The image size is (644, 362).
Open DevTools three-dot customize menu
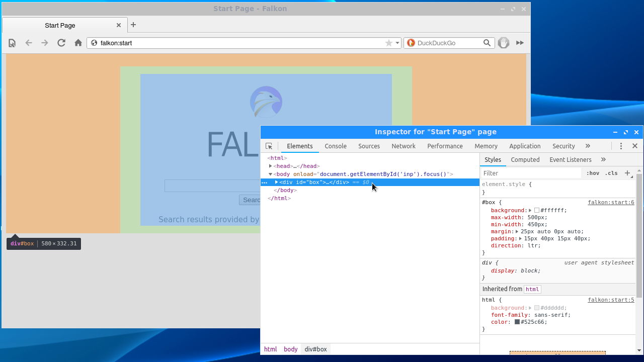pos(621,146)
